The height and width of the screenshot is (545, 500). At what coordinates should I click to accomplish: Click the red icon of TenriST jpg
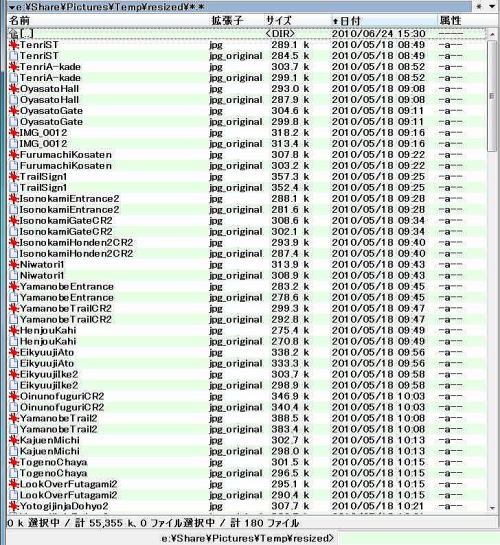(x=14, y=45)
